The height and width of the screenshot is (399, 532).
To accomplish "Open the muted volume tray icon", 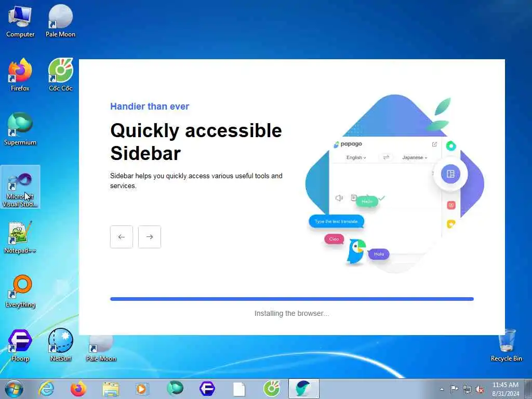I will tap(480, 389).
